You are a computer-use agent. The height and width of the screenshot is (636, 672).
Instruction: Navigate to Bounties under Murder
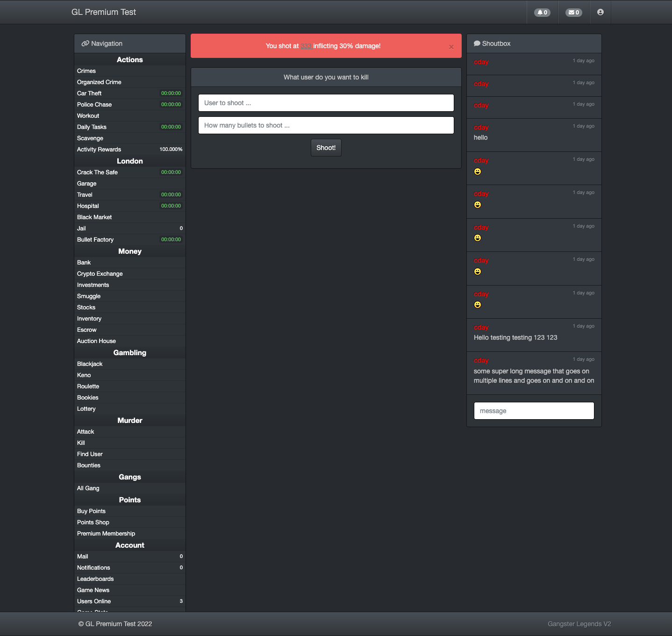89,465
